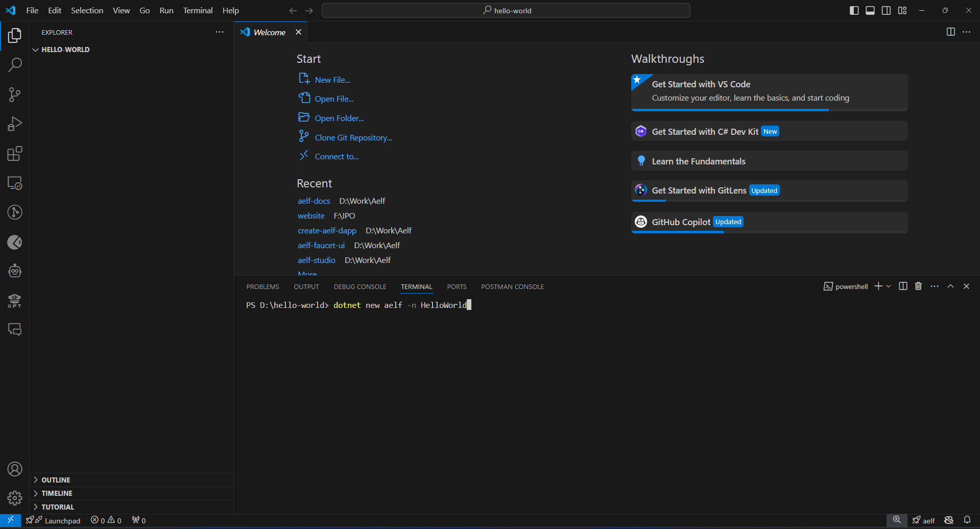Expand the TIMELINE section
The image size is (980, 529).
coord(132,493)
